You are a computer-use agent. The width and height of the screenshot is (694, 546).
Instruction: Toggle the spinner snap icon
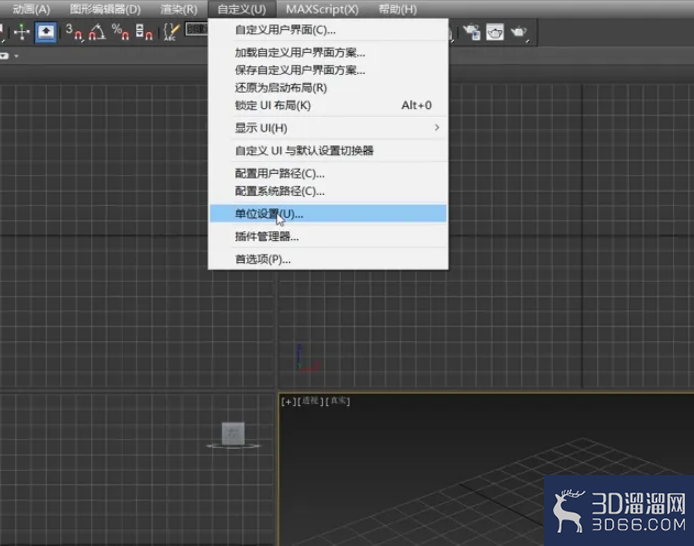[144, 32]
